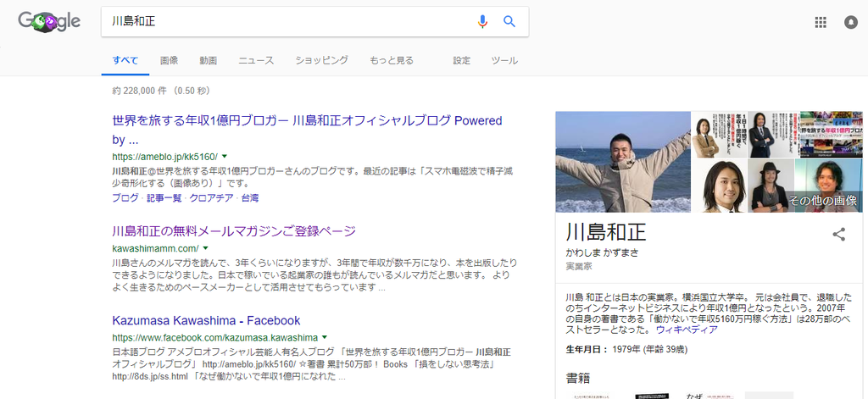Switch to the 動画 tab
The image size is (868, 399).
209,60
